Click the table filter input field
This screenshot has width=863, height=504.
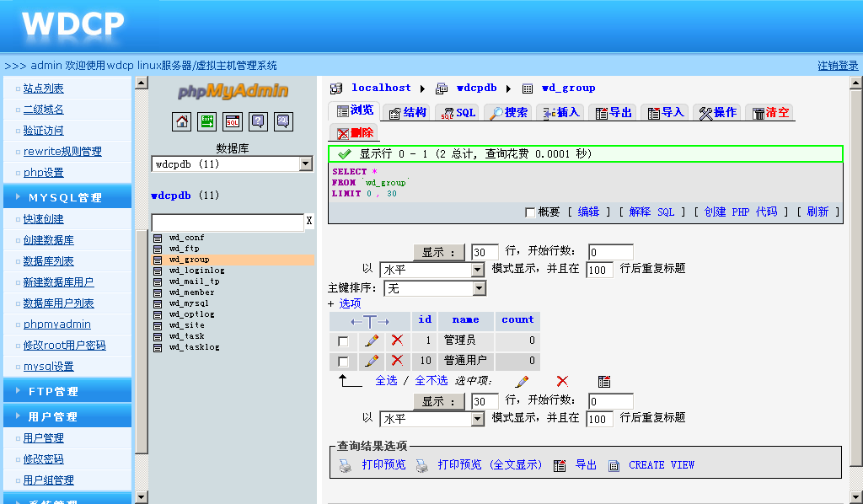tap(227, 222)
